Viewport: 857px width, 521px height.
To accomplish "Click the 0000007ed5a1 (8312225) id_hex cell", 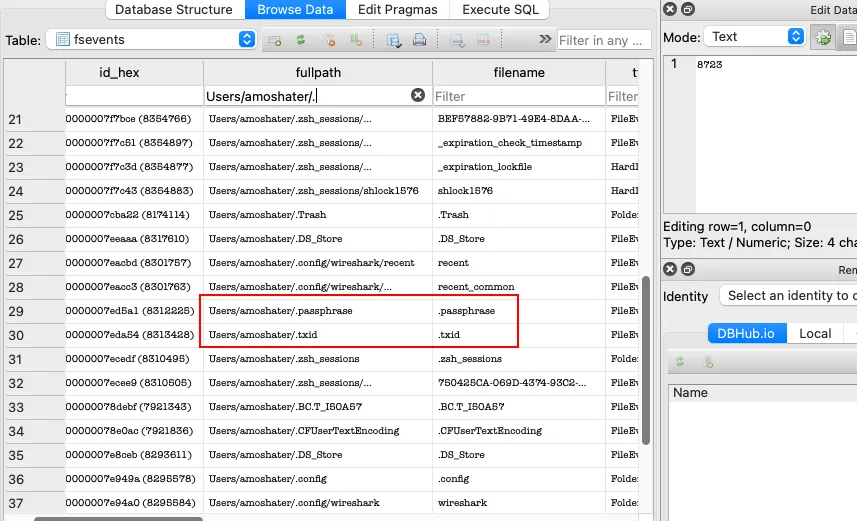I will [x=134, y=311].
